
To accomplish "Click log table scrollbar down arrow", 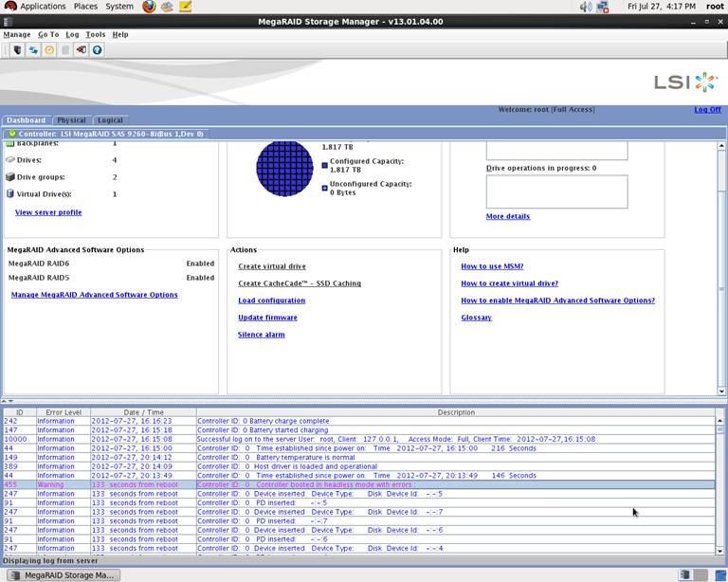I will pyautogui.click(x=720, y=551).
